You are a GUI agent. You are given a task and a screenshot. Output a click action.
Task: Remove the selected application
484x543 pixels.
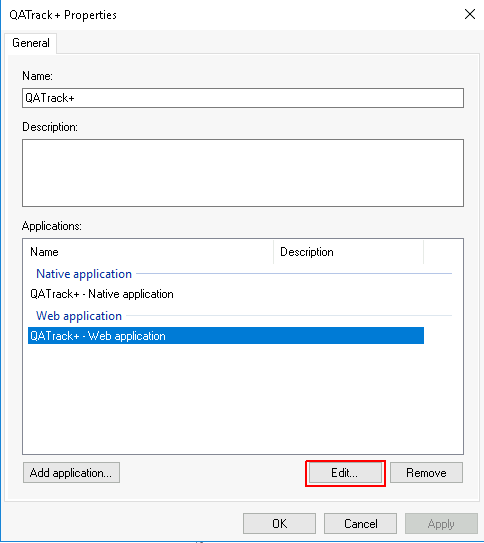coord(426,473)
